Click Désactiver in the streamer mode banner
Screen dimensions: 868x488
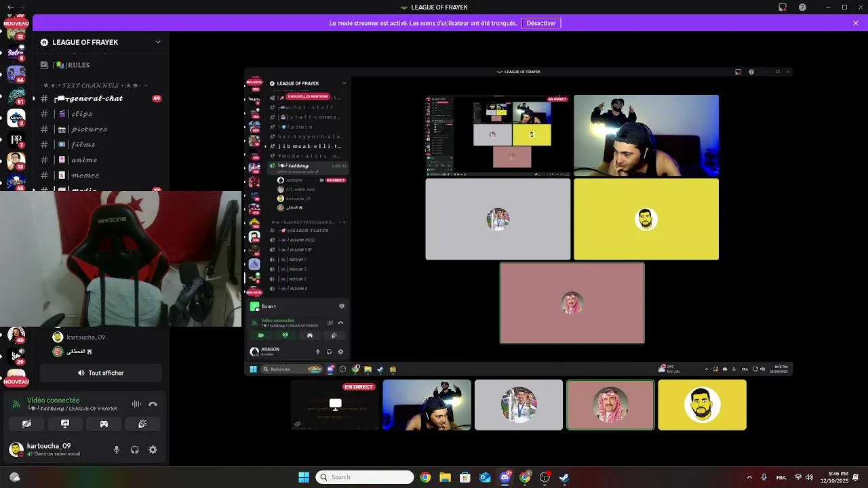coord(541,23)
